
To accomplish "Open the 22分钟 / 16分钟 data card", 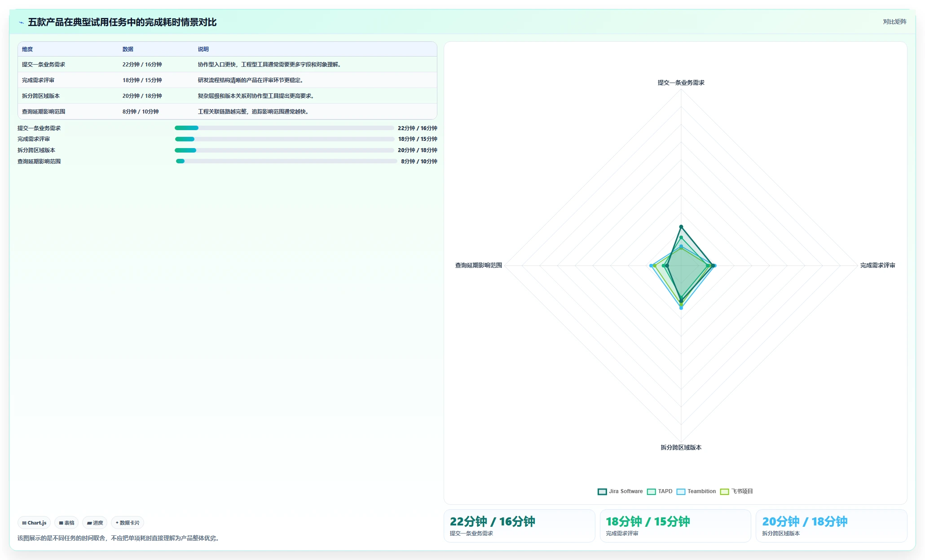I will tap(519, 526).
